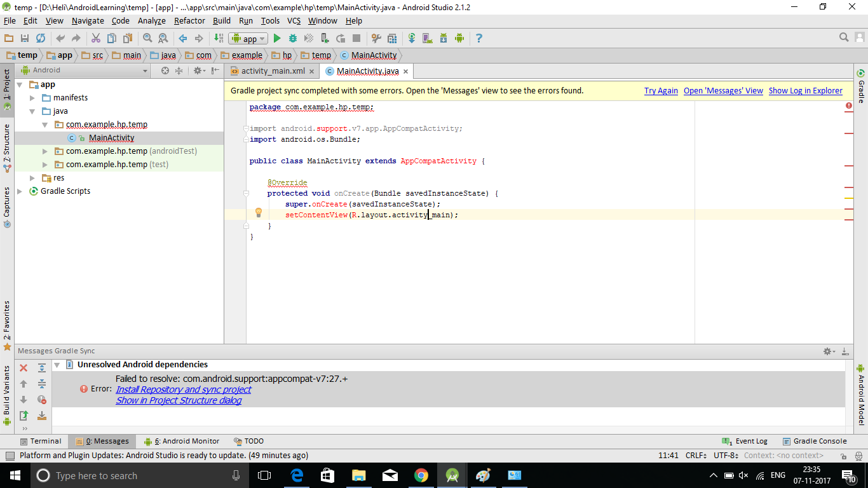Toggle tool window bars via bottom-left corner icon
The image size is (868, 488).
click(10, 456)
